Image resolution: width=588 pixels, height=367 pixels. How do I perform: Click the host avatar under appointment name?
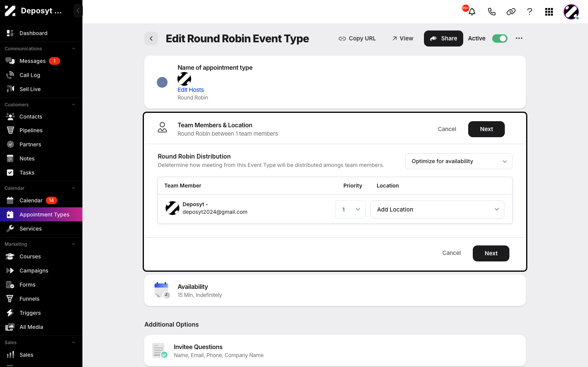pos(184,79)
